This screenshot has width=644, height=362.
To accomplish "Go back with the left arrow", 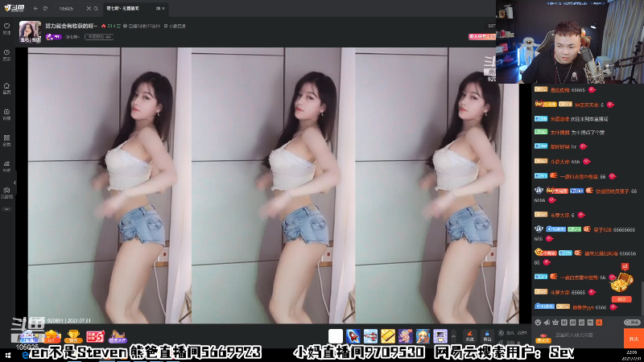I will pyautogui.click(x=35, y=8).
